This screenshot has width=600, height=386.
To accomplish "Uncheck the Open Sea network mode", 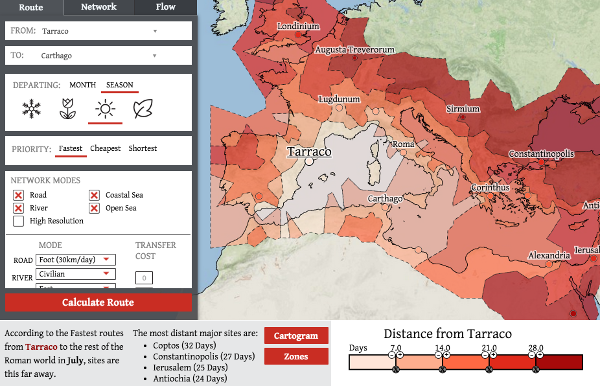I will point(95,208).
